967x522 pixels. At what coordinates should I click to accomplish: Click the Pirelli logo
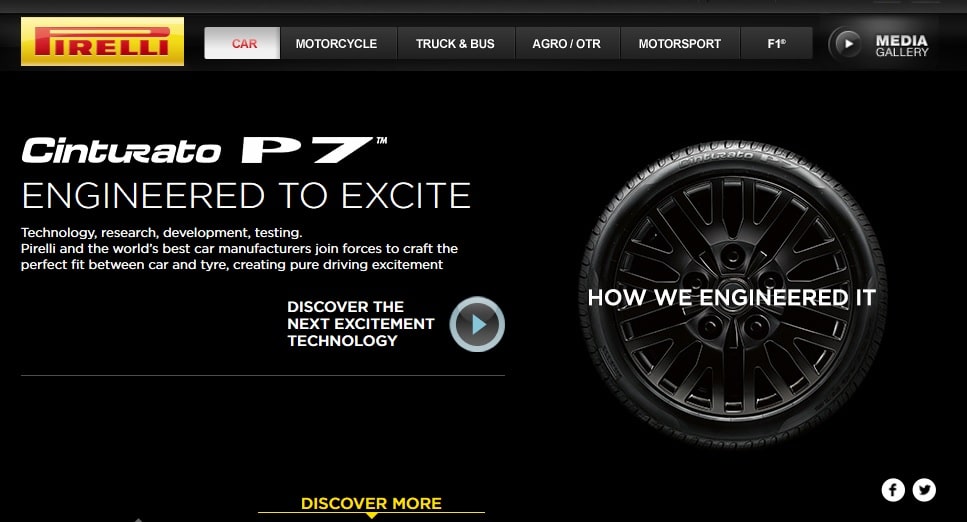(102, 41)
